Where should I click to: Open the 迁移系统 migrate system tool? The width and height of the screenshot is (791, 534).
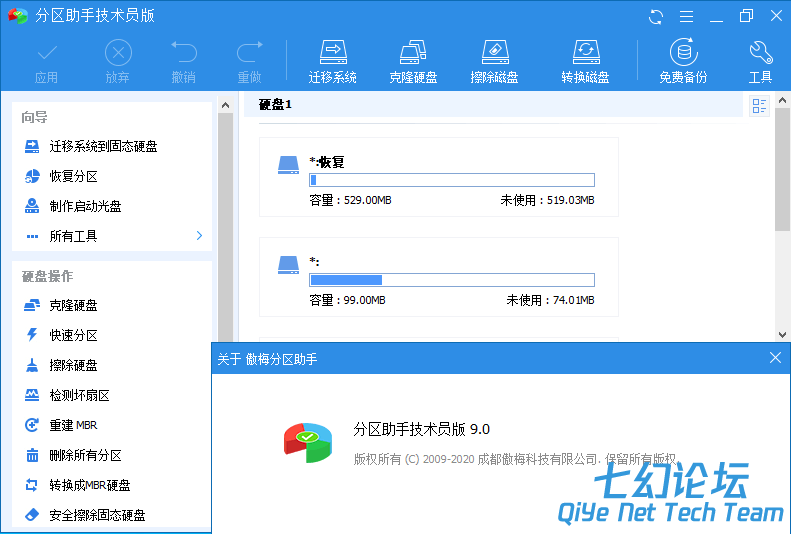click(333, 61)
